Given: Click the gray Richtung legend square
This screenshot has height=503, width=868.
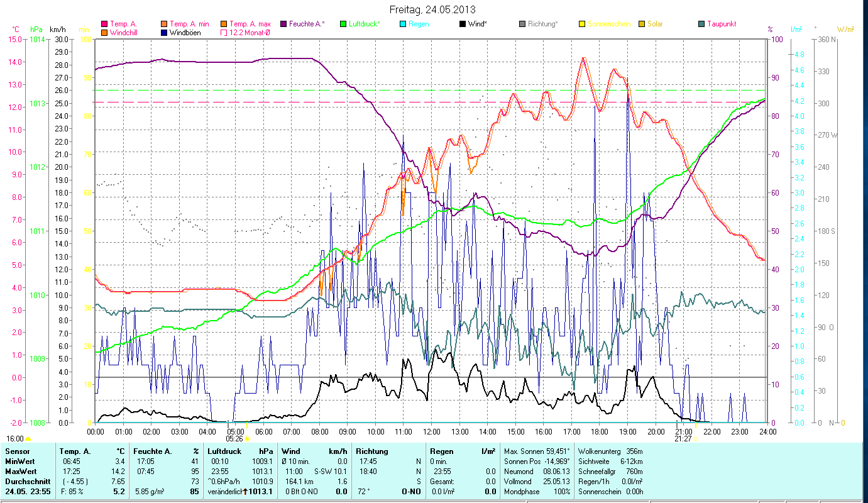Looking at the screenshot, I should click(x=522, y=24).
